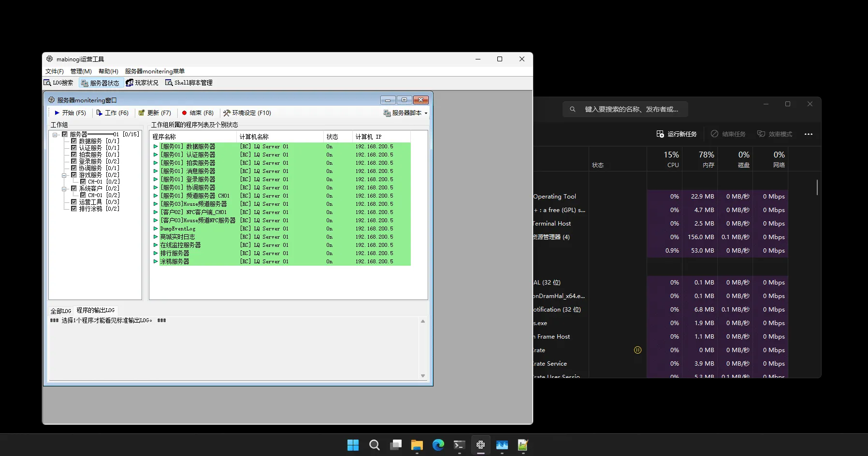Uncheck the 数据服务 checkbox

pos(74,141)
